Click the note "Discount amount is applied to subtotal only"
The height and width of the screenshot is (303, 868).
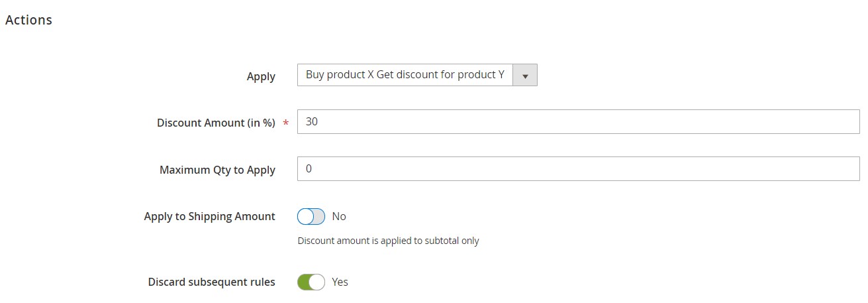tap(388, 241)
